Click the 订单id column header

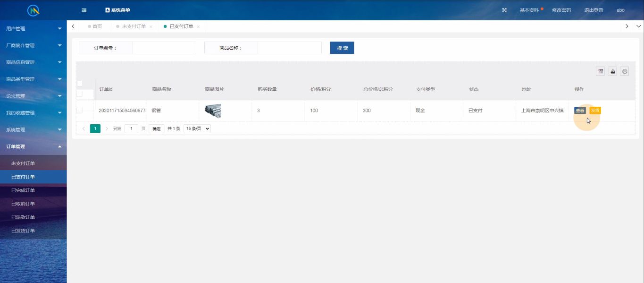coord(106,89)
